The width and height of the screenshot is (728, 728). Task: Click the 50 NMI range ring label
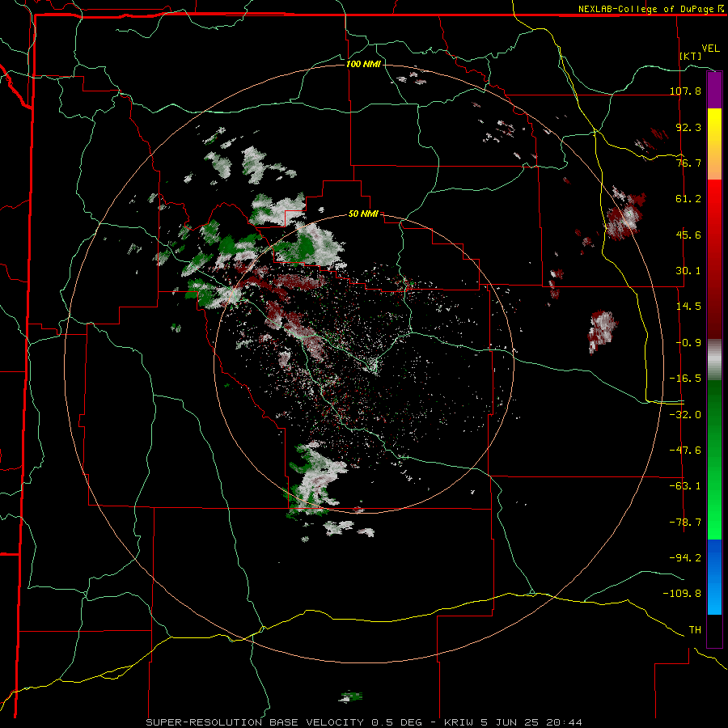363,214
